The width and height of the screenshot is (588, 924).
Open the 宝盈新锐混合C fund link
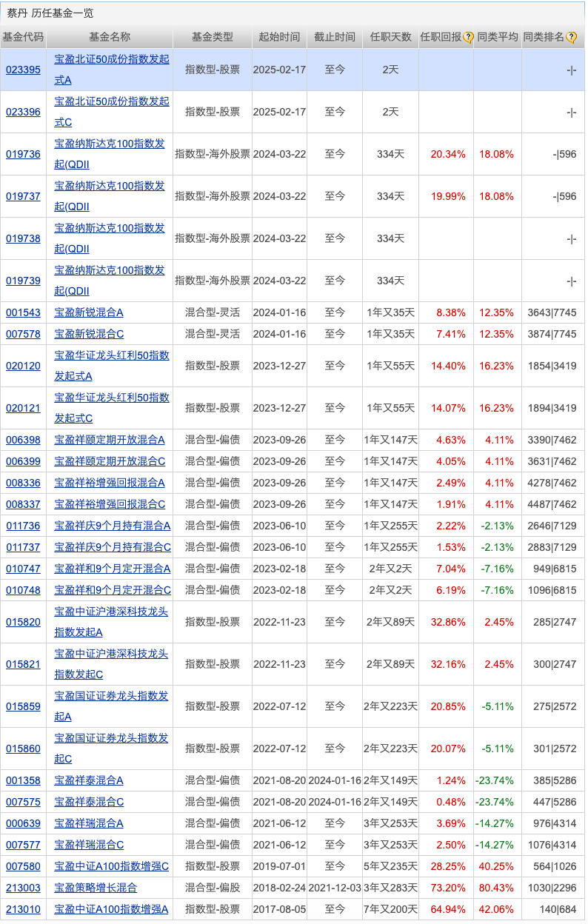(x=89, y=334)
